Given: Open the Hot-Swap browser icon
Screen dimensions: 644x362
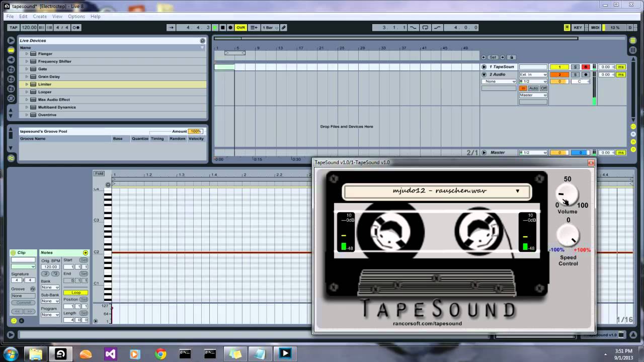Looking at the screenshot, I should [11, 98].
